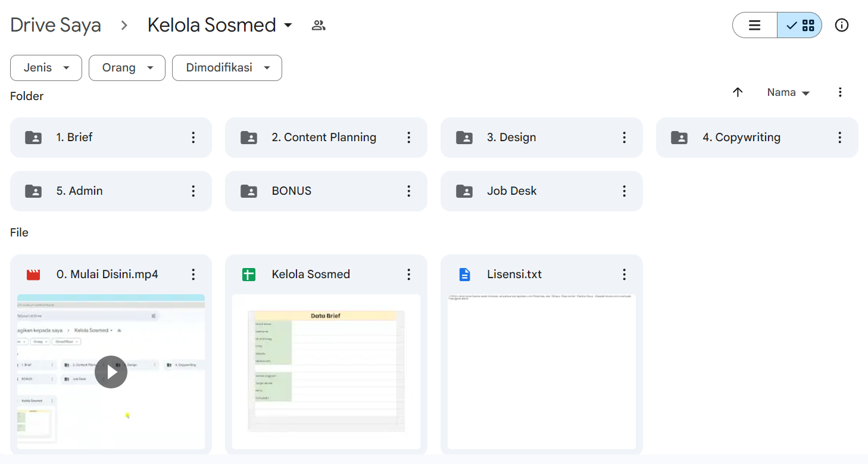Open the Dimodifikasi filter dropdown
Image resolution: width=868 pixels, height=464 pixels.
pyautogui.click(x=227, y=68)
